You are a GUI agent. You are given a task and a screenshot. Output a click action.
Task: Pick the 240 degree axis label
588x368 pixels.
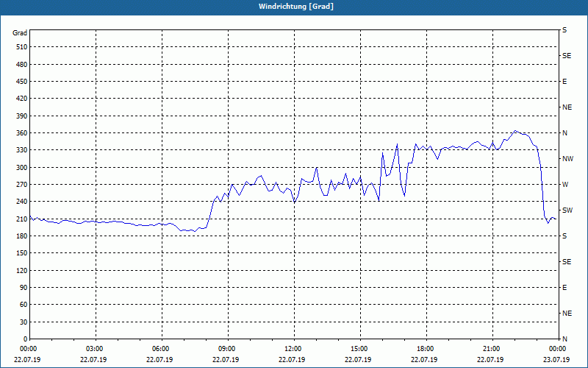coord(21,201)
